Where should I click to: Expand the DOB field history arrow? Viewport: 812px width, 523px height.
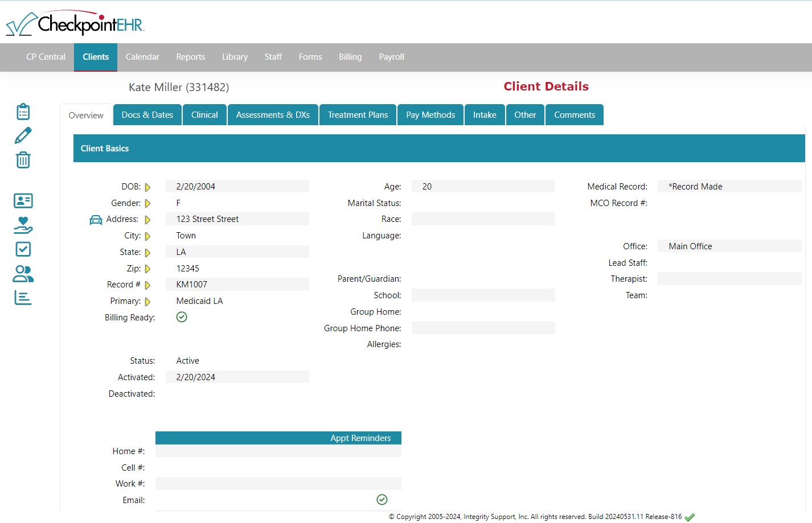(147, 186)
